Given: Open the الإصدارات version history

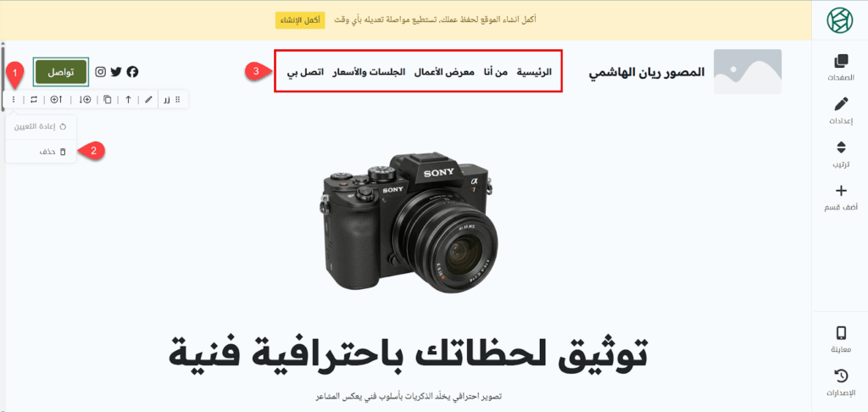Looking at the screenshot, I should 840,383.
